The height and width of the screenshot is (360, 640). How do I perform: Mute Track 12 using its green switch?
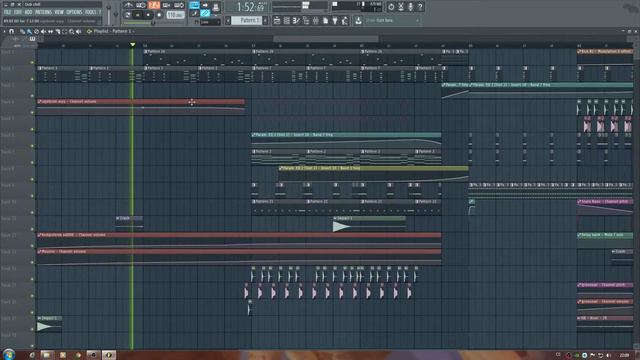(x=32, y=246)
